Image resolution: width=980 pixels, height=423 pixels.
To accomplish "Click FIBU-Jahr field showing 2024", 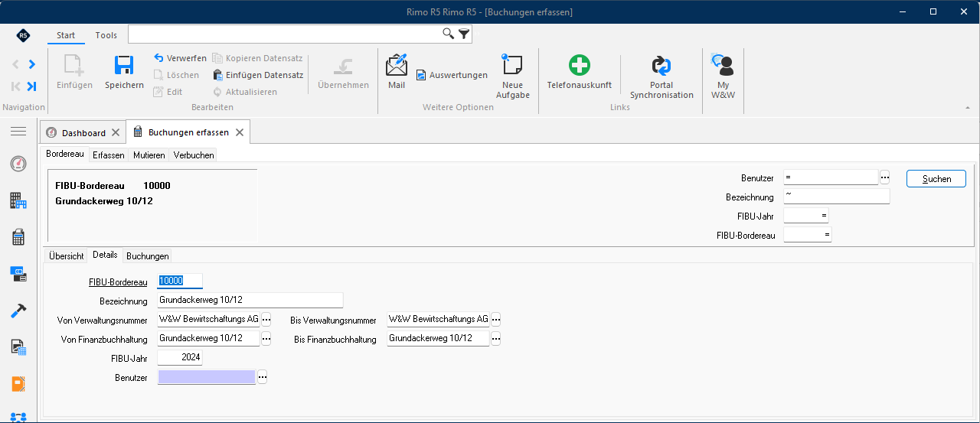I will click(x=180, y=357).
